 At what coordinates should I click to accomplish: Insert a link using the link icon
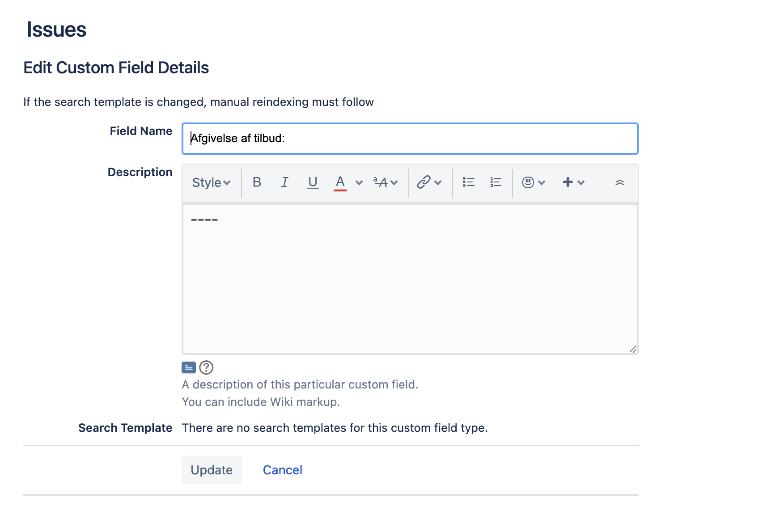[x=424, y=182]
